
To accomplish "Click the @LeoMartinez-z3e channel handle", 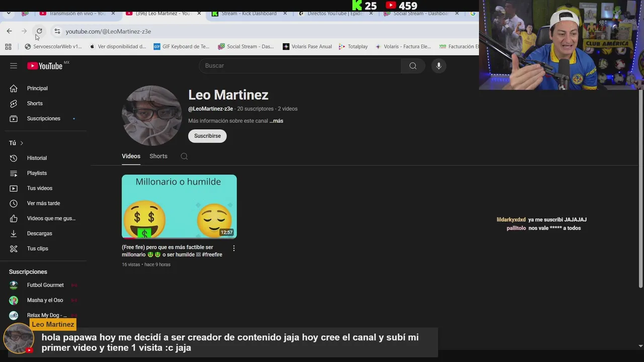I will pyautogui.click(x=210, y=109).
